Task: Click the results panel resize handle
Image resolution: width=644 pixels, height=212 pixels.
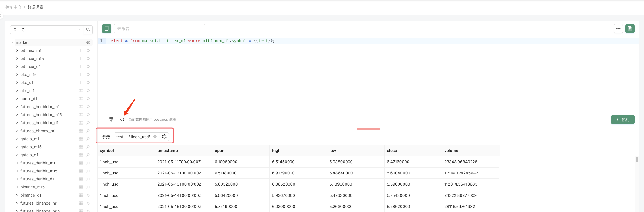Action: click(368, 129)
